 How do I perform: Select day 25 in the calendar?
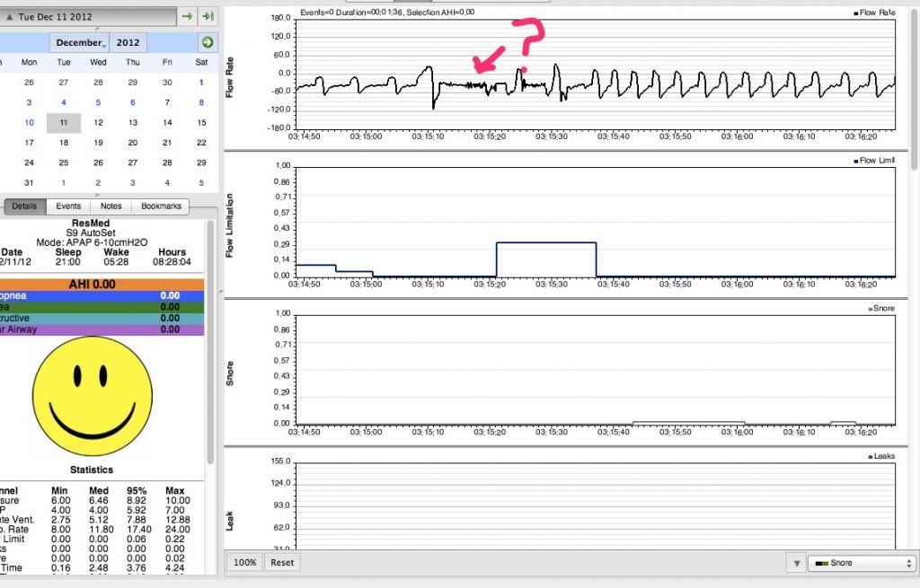tap(64, 162)
